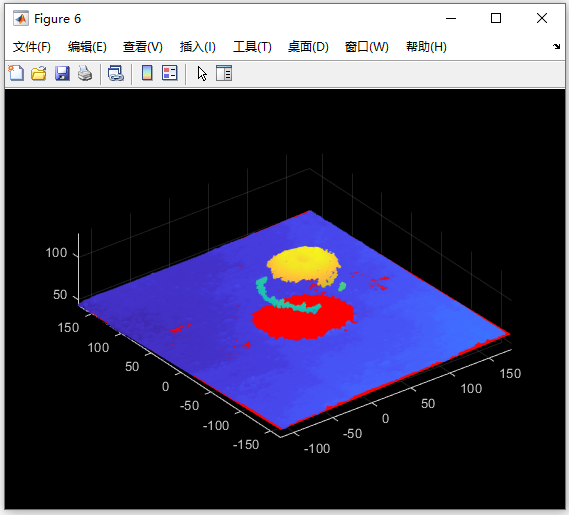Click the New Figure toolbar icon
This screenshot has width=569, height=515.
pyautogui.click(x=16, y=73)
